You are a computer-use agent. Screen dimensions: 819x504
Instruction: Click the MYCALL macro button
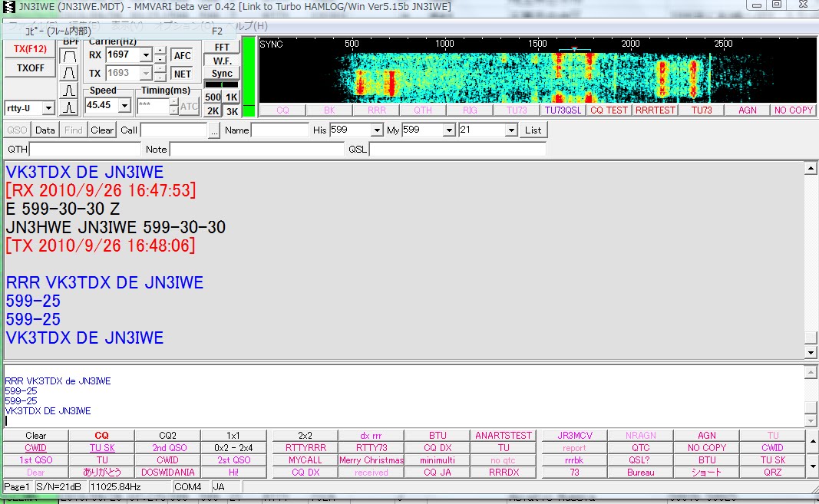305,460
